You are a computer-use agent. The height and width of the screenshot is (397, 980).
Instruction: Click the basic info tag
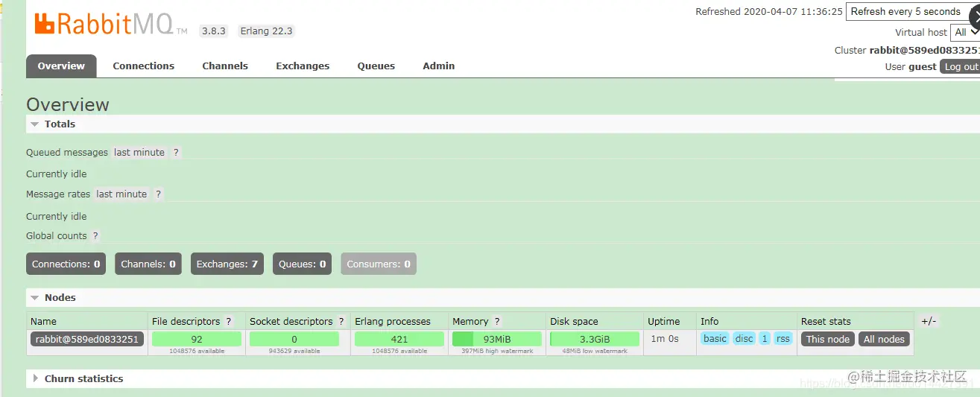click(715, 339)
